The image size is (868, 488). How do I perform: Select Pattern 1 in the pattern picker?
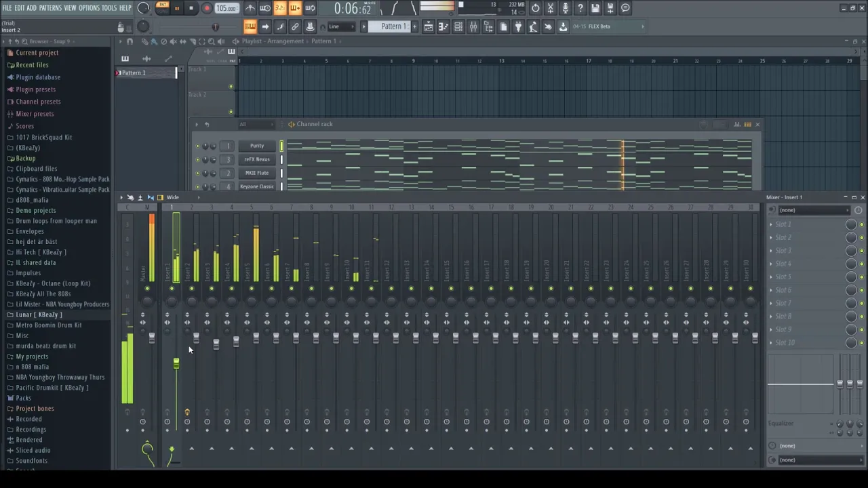(146, 73)
